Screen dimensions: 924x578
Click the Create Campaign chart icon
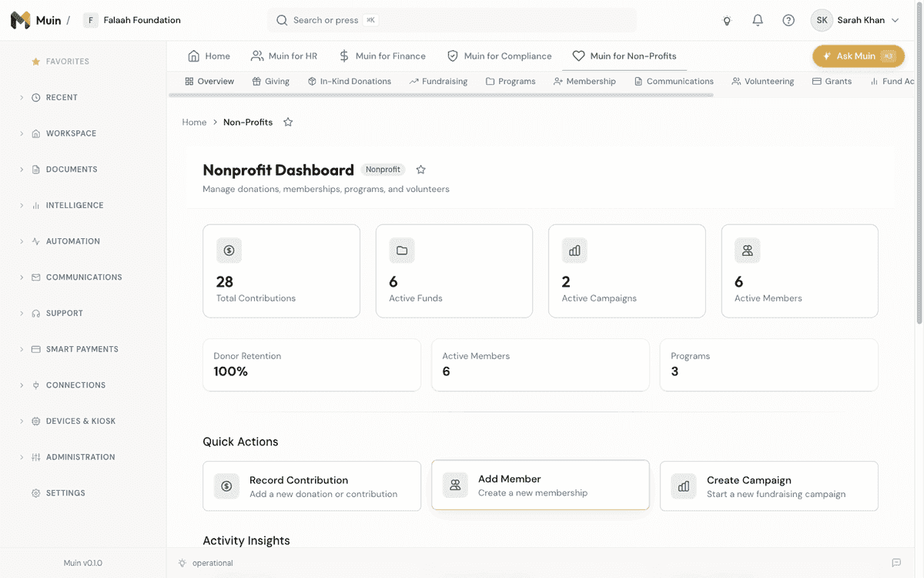pyautogui.click(x=684, y=486)
